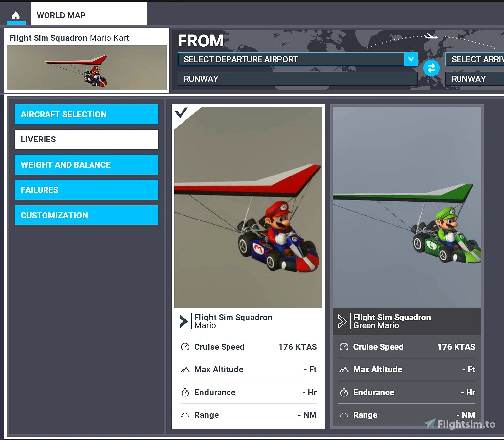The width and height of the screenshot is (504, 440).
Task: Click arrow icon beside Green Mario livery name
Action: pos(342,321)
